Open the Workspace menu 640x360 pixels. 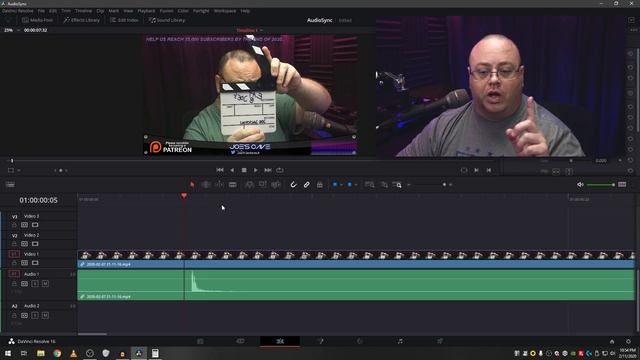pyautogui.click(x=225, y=11)
